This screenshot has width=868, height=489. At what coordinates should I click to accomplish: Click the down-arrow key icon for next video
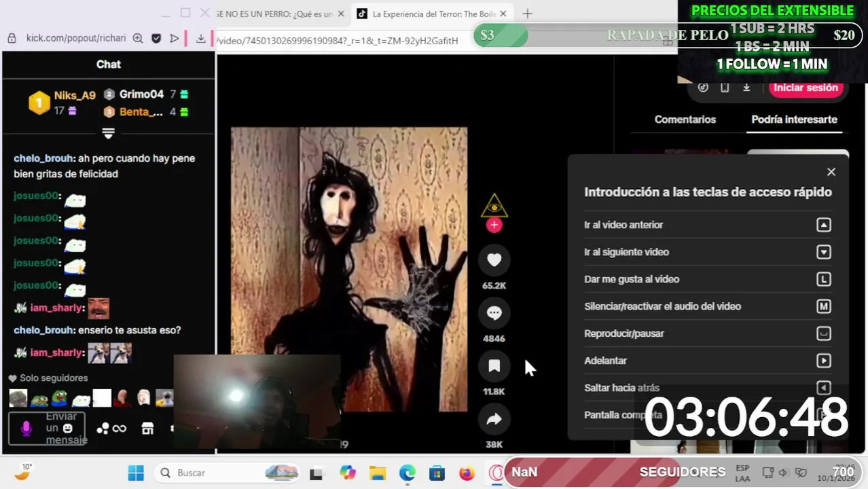click(823, 252)
